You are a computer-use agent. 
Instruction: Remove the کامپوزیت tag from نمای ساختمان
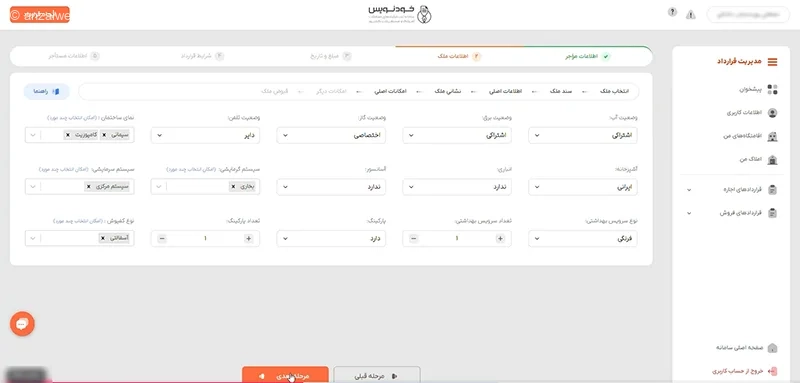67,135
